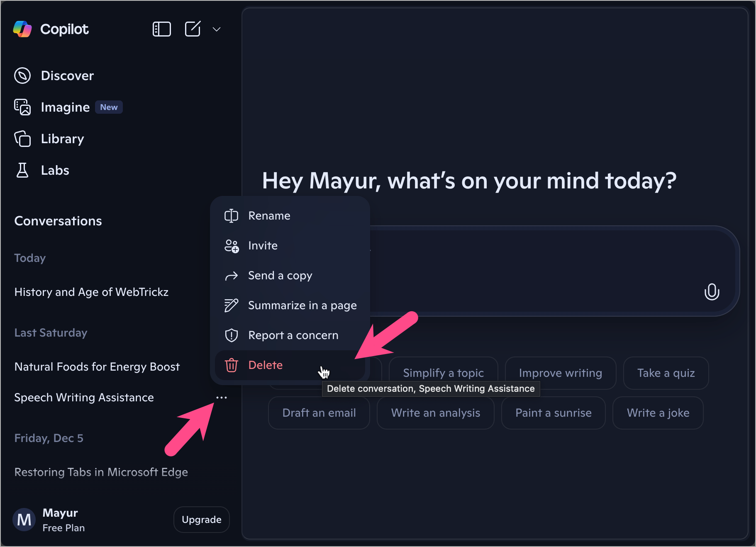Click the Copilot logo icon

click(x=22, y=29)
